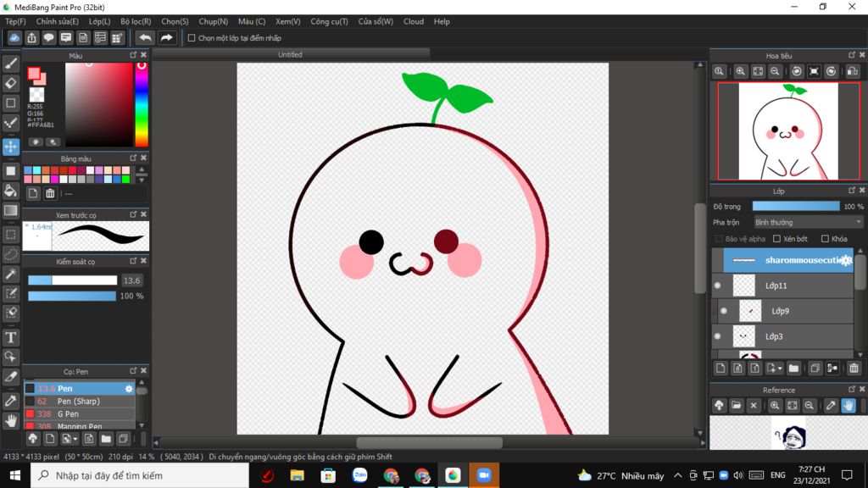Expand hidden system tray icons chevron
Image resolution: width=868 pixels, height=488 pixels.
677,475
